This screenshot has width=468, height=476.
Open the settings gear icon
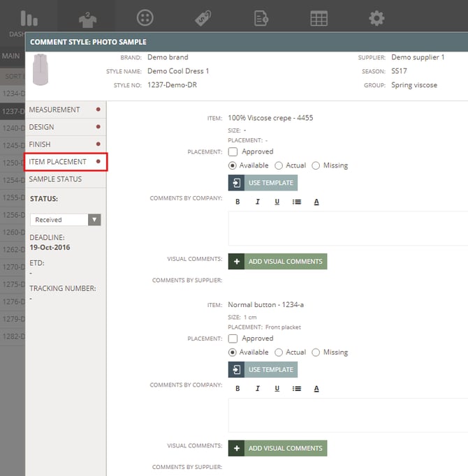[377, 18]
